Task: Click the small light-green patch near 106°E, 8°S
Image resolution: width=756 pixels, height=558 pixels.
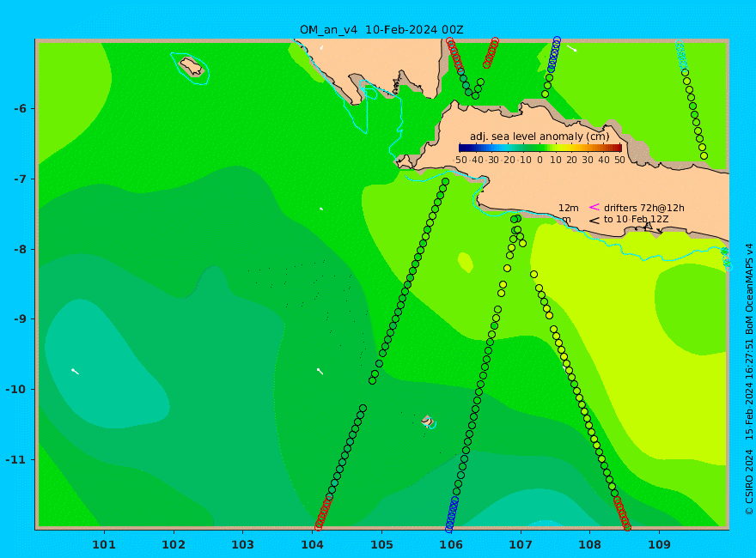Action: (466, 262)
